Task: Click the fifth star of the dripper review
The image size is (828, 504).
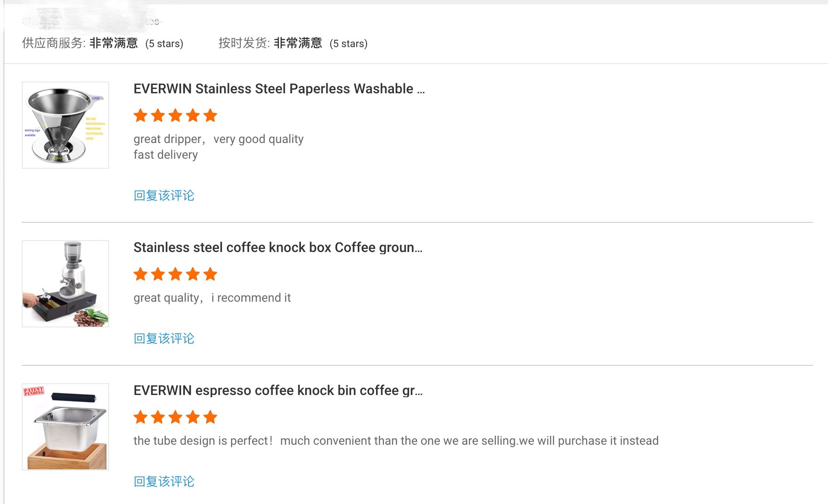Action: tap(210, 116)
